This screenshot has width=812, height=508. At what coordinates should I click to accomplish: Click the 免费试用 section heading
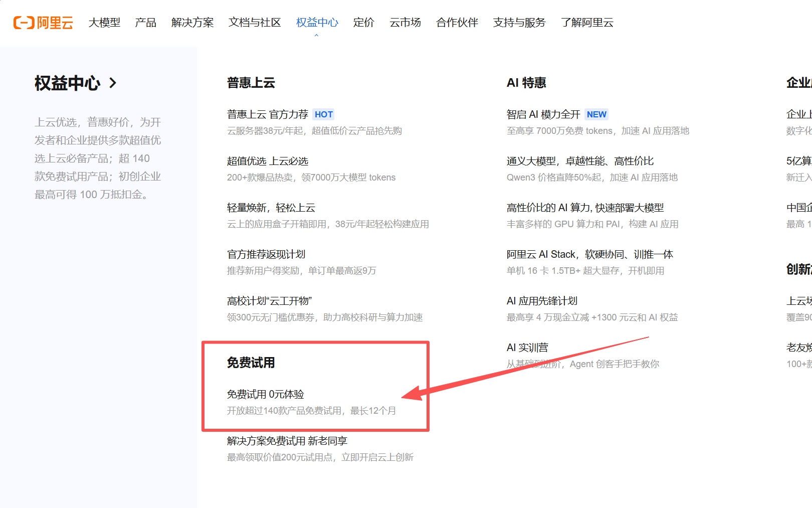pyautogui.click(x=251, y=363)
